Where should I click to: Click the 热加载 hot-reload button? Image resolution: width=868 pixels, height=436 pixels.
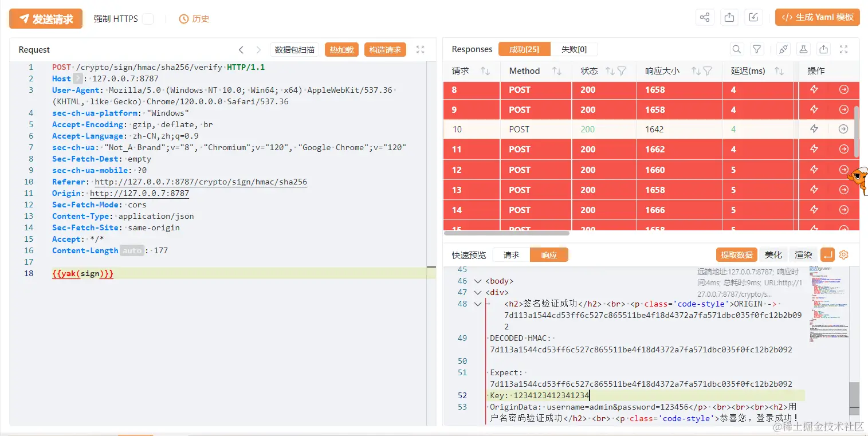click(342, 50)
